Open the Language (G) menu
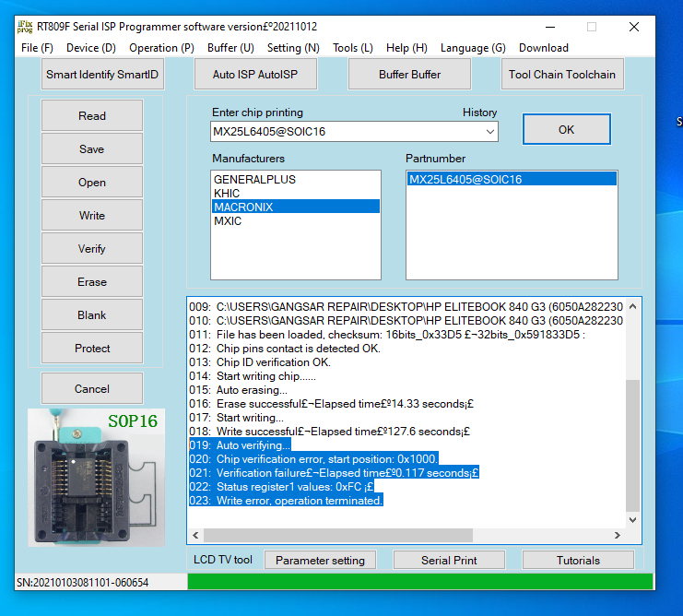Image resolution: width=683 pixels, height=616 pixels. coord(473,48)
